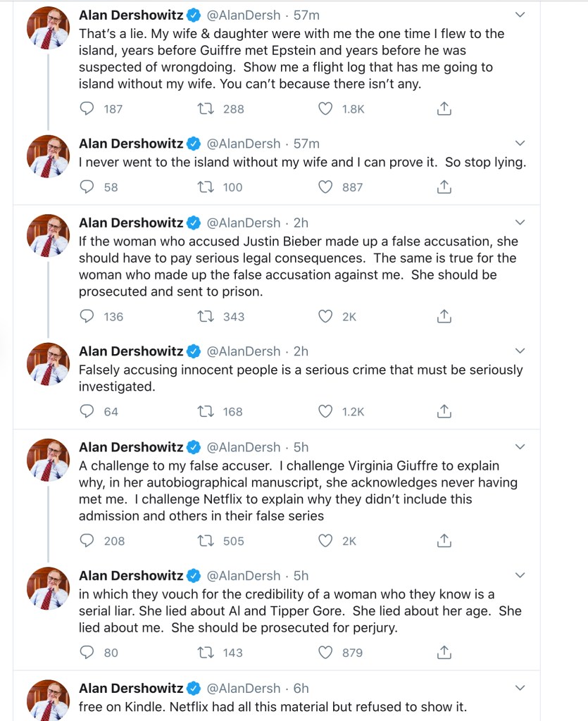Share the Netflix challenge tweet
The width and height of the screenshot is (588, 721).
[x=444, y=541]
